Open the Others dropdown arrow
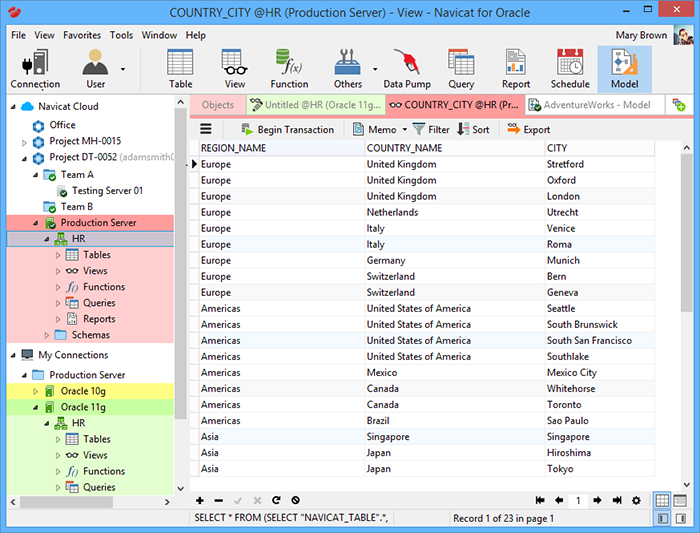This screenshot has width=700, height=533. pyautogui.click(x=375, y=69)
